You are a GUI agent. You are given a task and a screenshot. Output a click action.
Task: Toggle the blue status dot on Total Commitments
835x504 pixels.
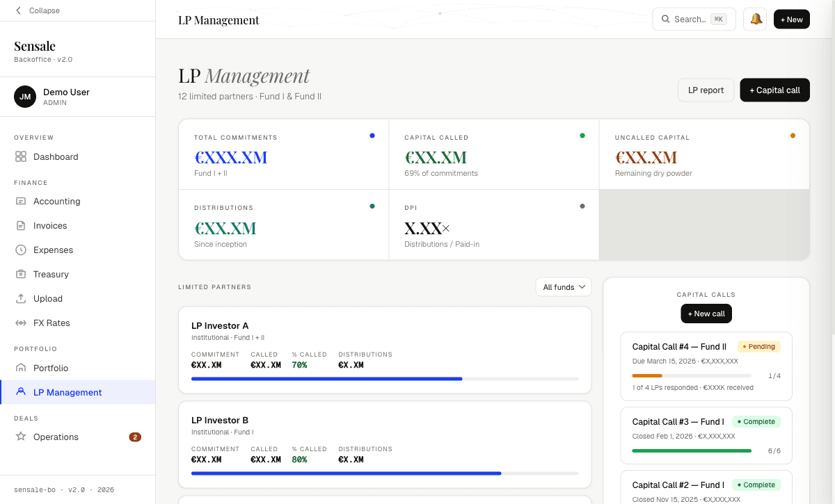[x=372, y=136]
